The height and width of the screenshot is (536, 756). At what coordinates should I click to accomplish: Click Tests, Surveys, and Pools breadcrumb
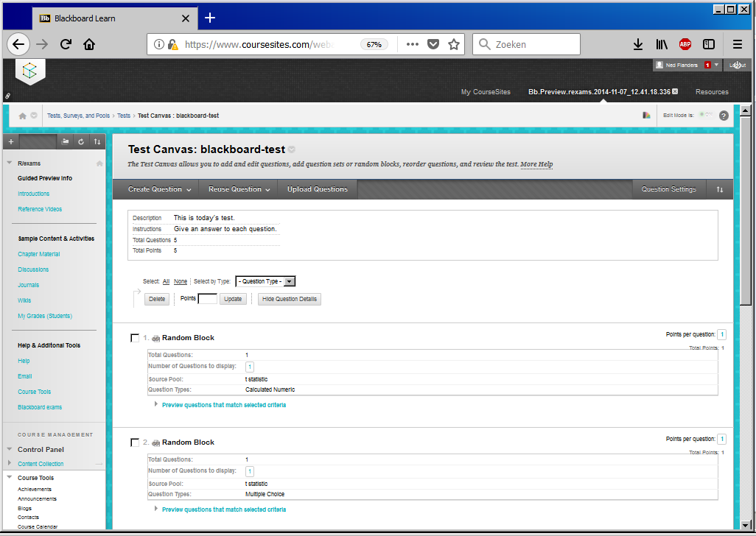[x=78, y=116]
